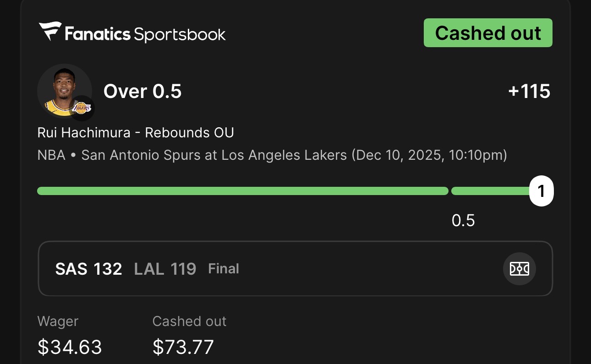Tap the Spurs at Lakers game details line
This screenshot has height=364, width=591.
pyautogui.click(x=272, y=156)
